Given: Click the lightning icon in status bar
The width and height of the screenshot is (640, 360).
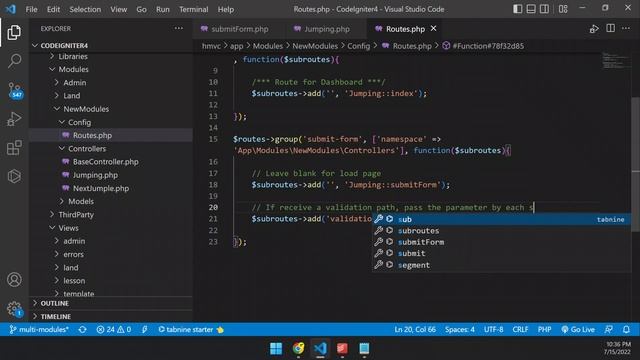Looking at the screenshot, I should pyautogui.click(x=144, y=329).
